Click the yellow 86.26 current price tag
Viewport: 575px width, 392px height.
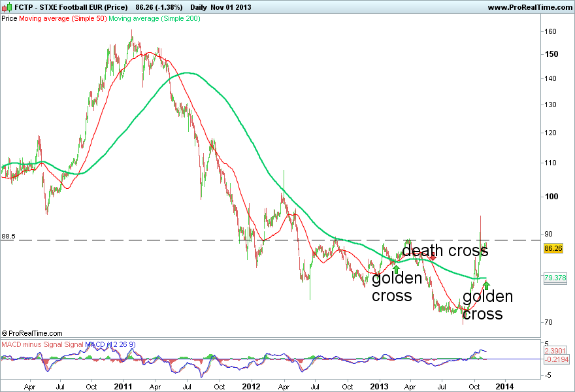[x=553, y=249]
